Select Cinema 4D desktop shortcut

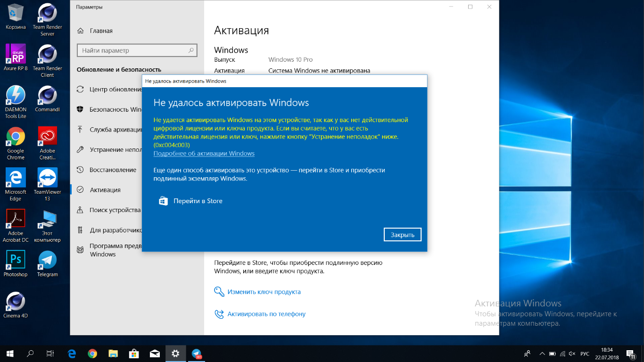click(16, 305)
